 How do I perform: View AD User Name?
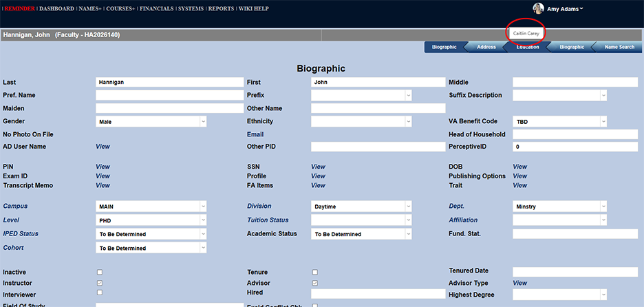tap(103, 147)
